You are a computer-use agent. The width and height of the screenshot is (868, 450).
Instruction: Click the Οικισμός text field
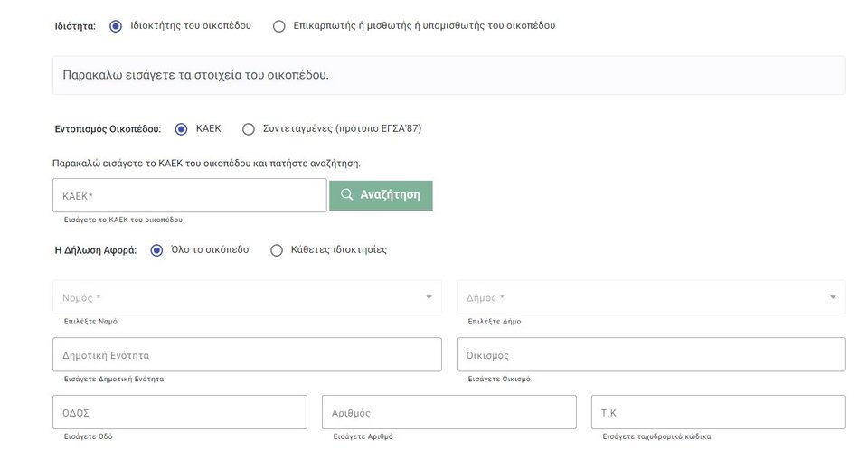(651, 355)
